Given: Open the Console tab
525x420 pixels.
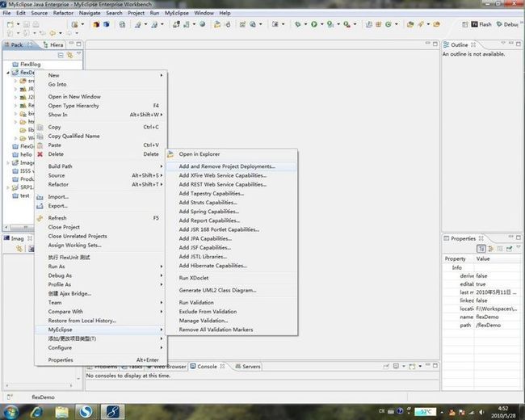Looking at the screenshot, I should [207, 367].
